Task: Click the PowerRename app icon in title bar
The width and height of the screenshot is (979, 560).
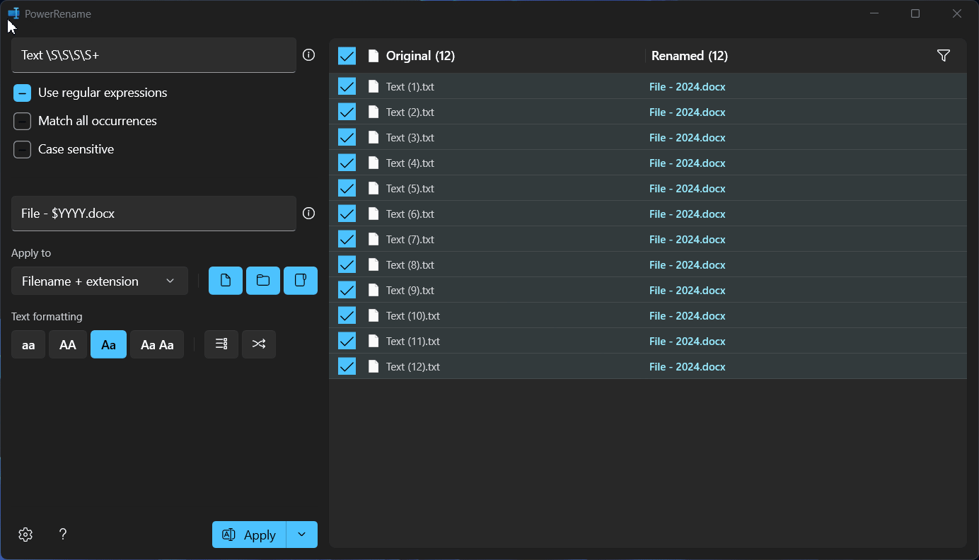Action: click(x=13, y=13)
